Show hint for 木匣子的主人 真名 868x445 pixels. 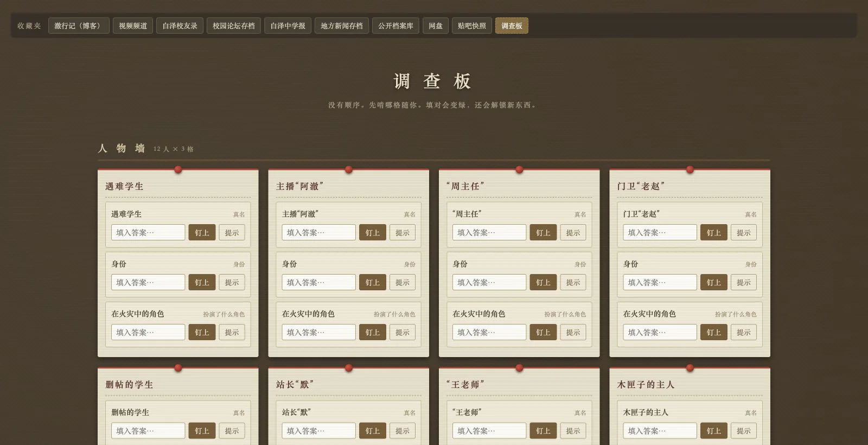743,430
